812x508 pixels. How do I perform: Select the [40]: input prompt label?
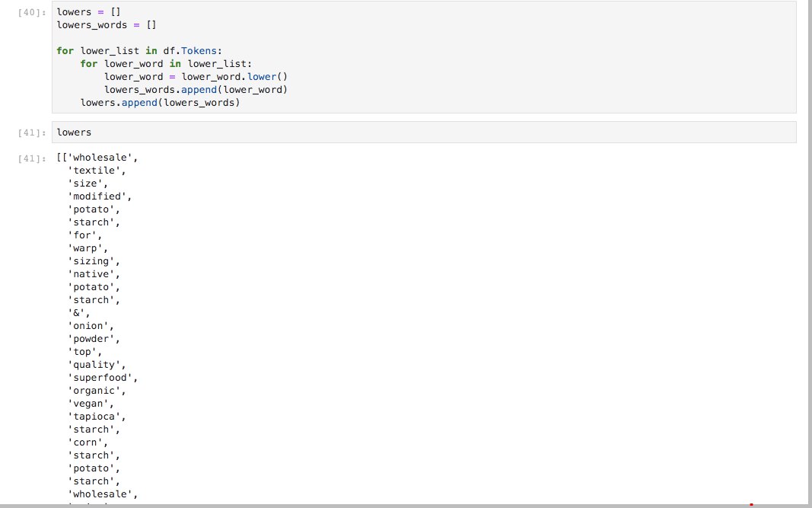32,12
